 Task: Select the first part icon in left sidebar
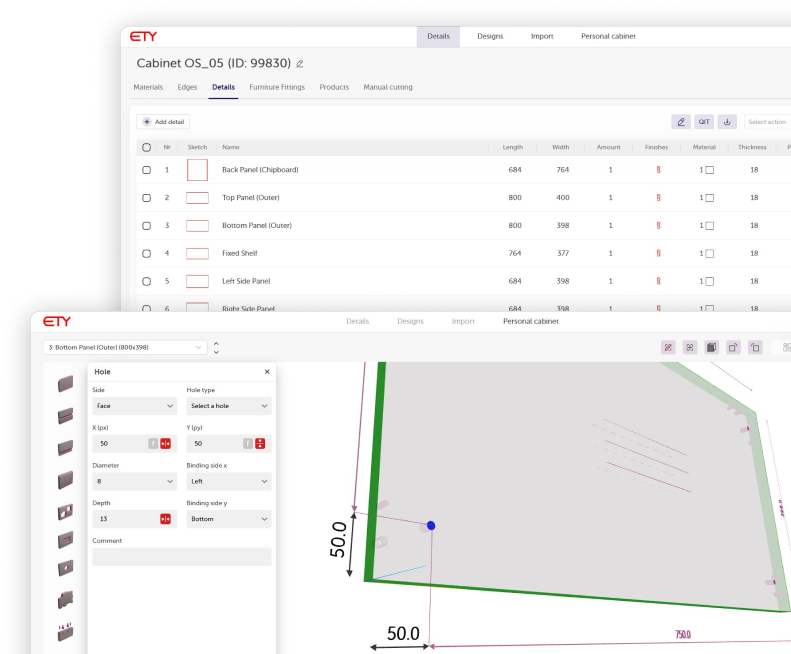[66, 382]
